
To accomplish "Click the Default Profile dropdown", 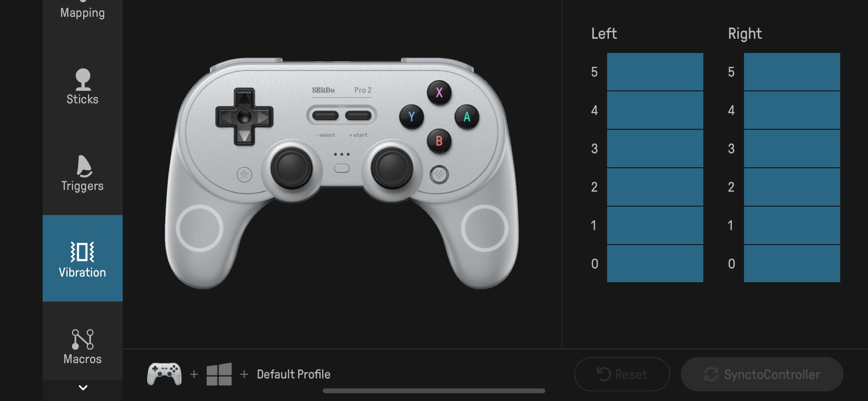I will click(294, 374).
